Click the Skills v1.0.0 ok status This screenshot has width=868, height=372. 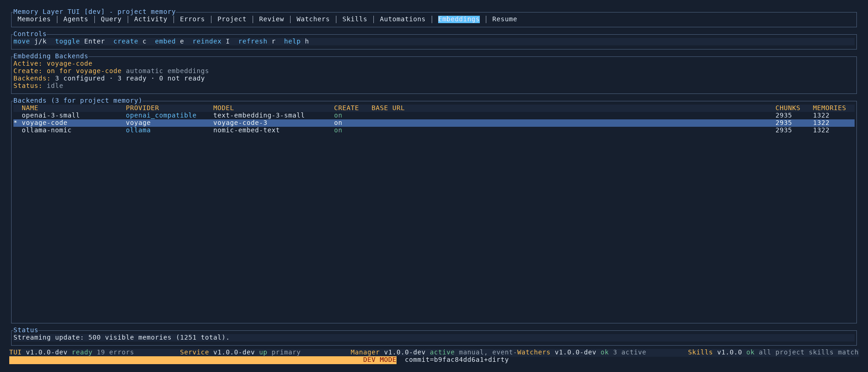[x=721, y=352]
